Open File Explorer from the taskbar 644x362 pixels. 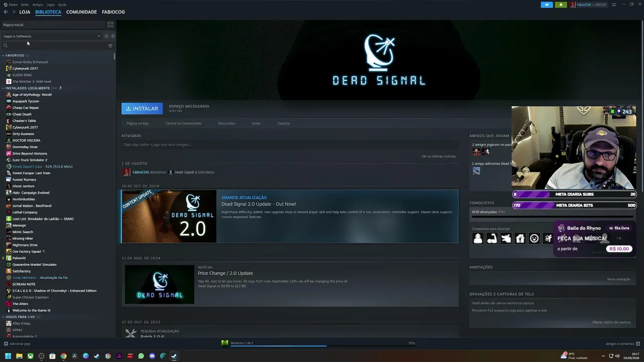19,356
